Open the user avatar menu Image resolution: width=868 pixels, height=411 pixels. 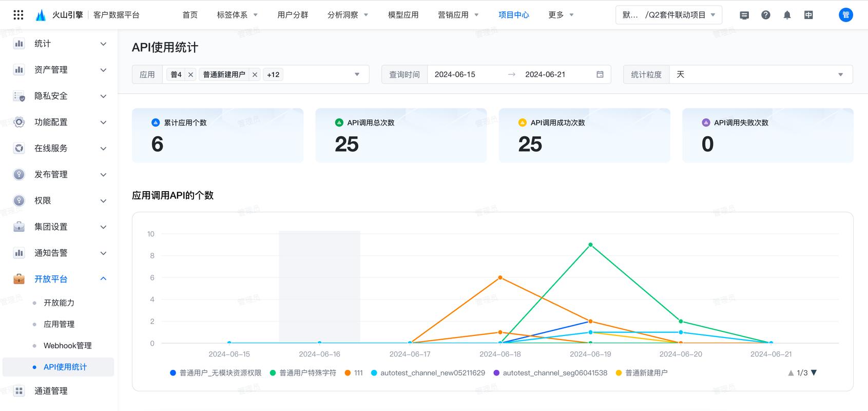[846, 15]
